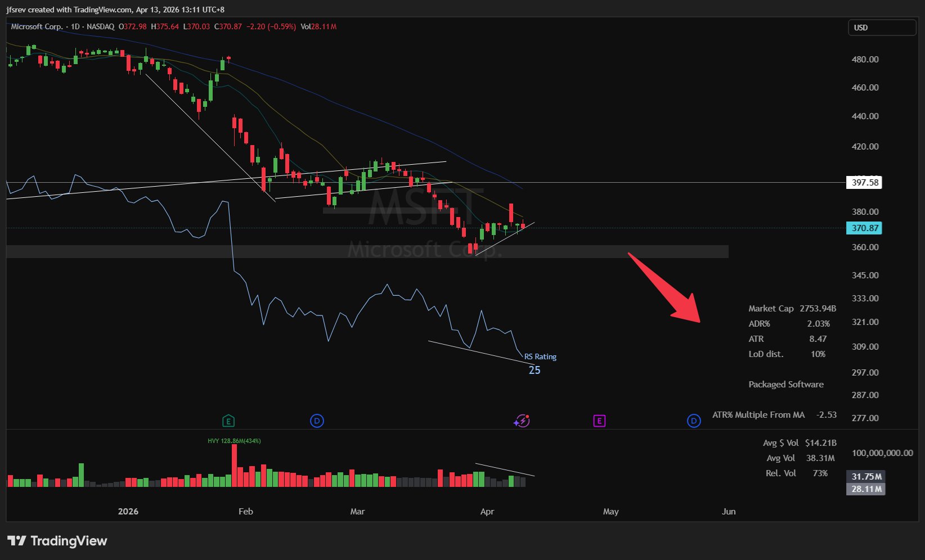925x560 pixels.
Task: Click the 73% relative volume value
Action: tap(820, 473)
